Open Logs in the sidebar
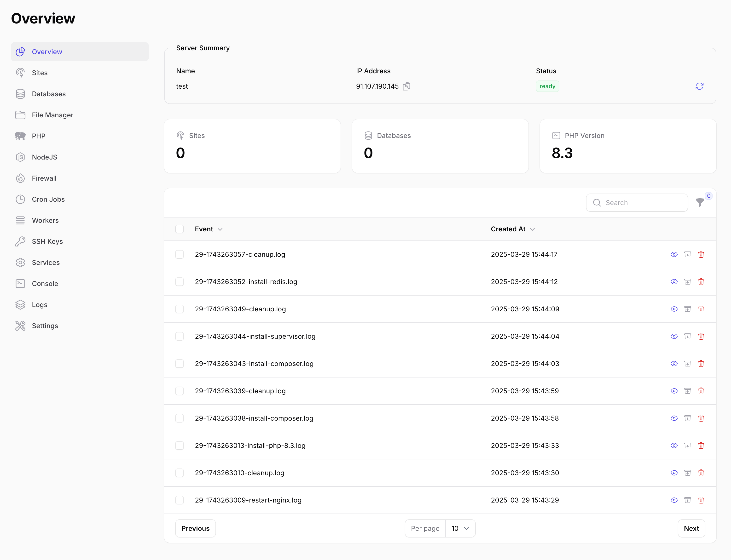The image size is (731, 560). (x=80, y=305)
